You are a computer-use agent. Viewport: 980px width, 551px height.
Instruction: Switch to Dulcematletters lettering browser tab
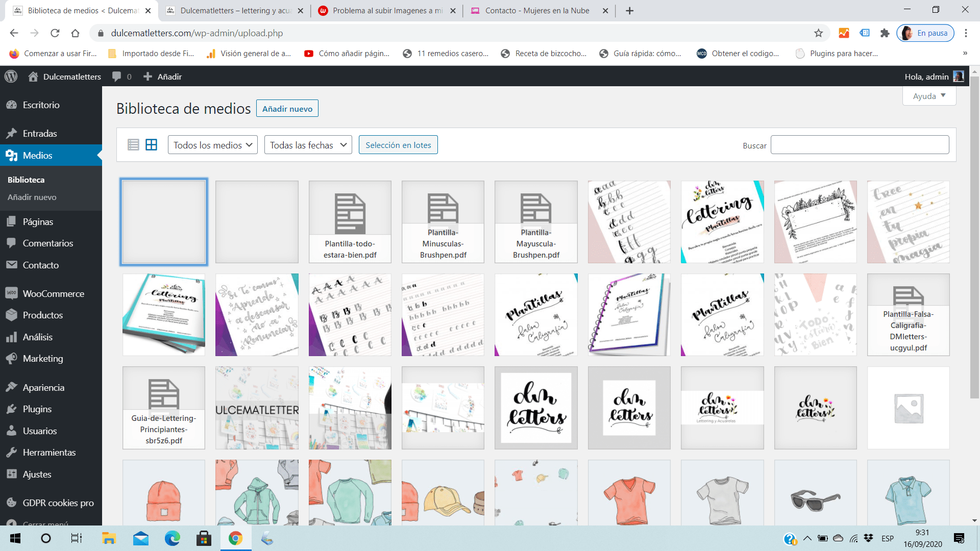(234, 11)
